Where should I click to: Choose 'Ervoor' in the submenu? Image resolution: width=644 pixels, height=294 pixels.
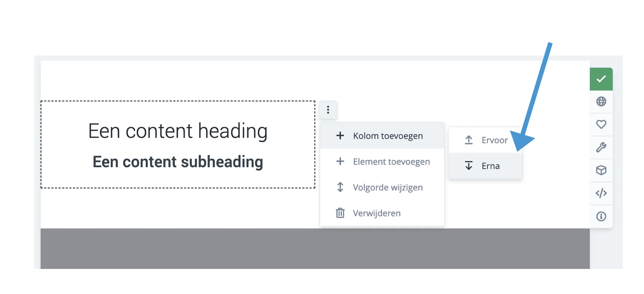click(495, 140)
